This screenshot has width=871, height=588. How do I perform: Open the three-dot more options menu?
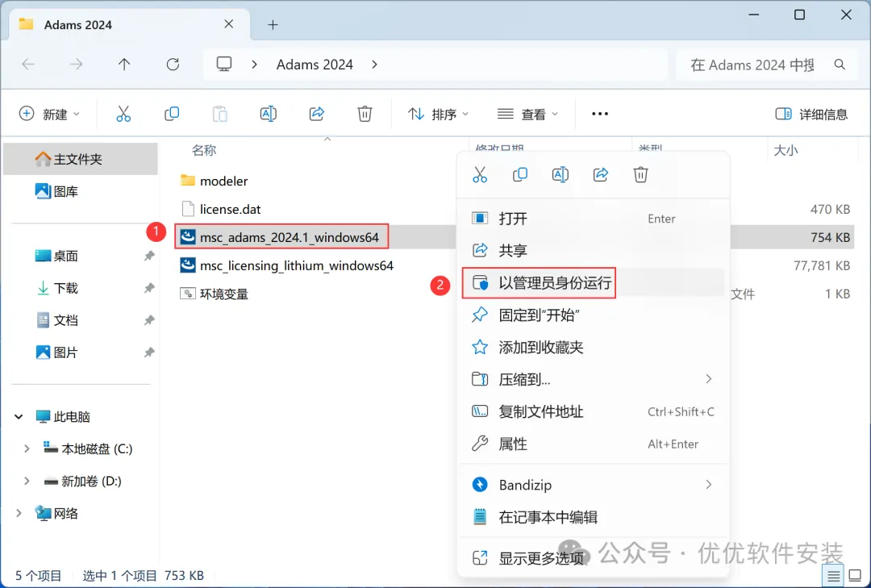[600, 114]
